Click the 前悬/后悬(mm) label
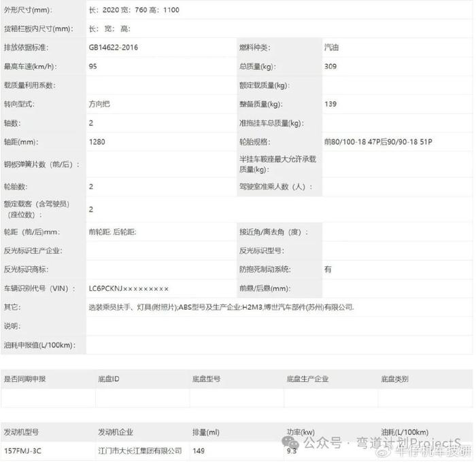This screenshot has height=462, width=476. click(x=265, y=289)
